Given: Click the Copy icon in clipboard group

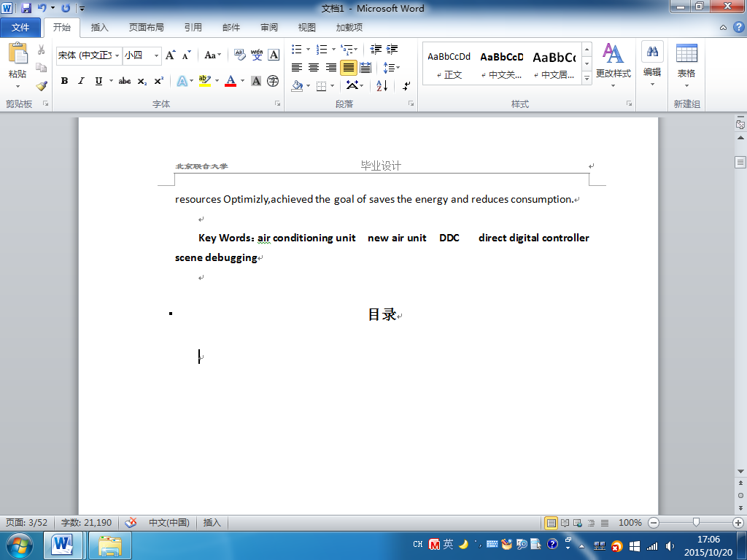Looking at the screenshot, I should click(42, 67).
